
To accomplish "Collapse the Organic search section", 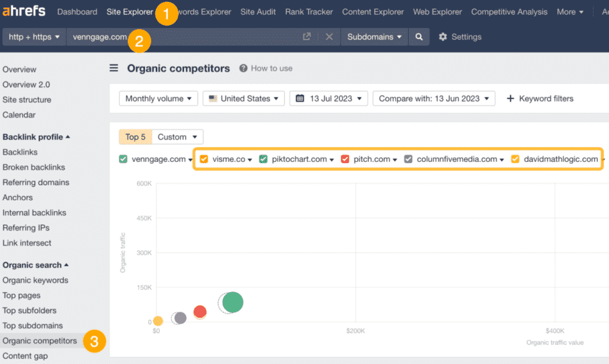I will coord(35,265).
